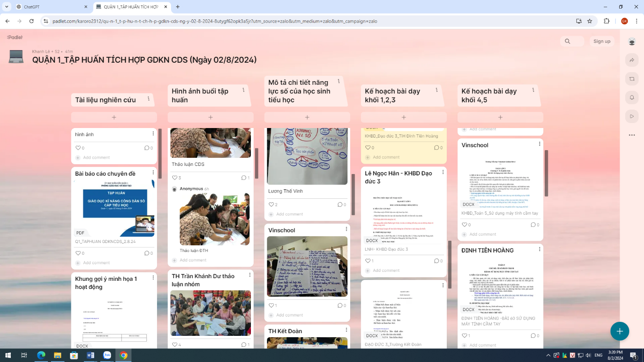Screen dimensions: 644x362
Task: Open Chrome extensions puzzle icon
Action: pos(607,21)
